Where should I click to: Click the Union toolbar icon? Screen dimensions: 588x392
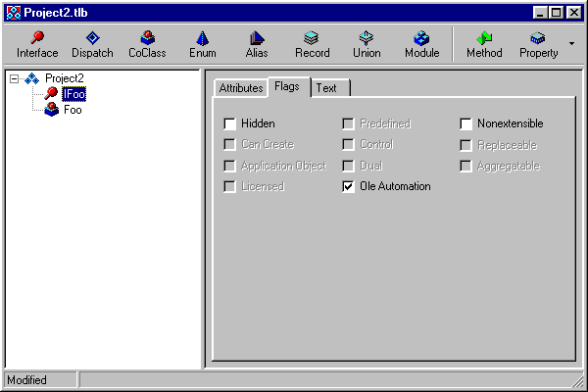[367, 44]
